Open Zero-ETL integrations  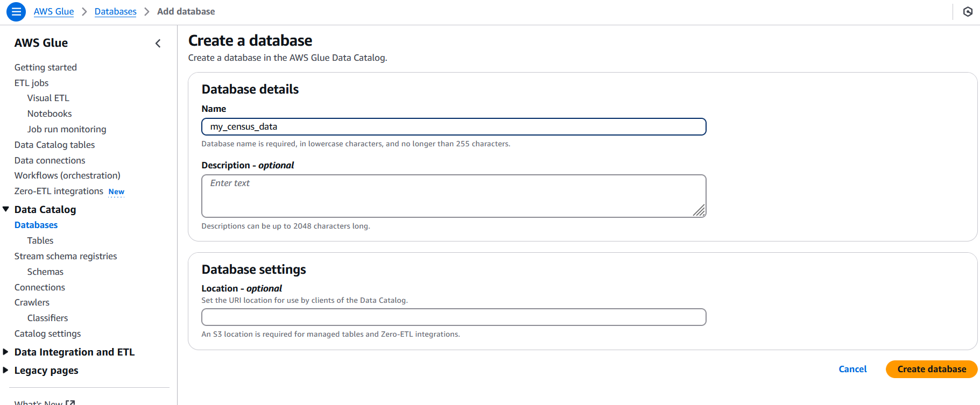click(59, 191)
